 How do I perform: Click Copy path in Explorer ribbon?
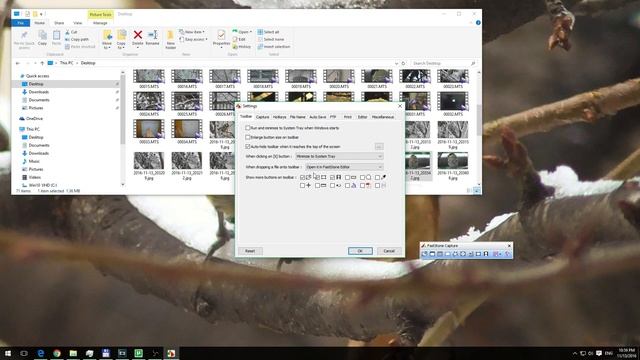[x=77, y=40]
